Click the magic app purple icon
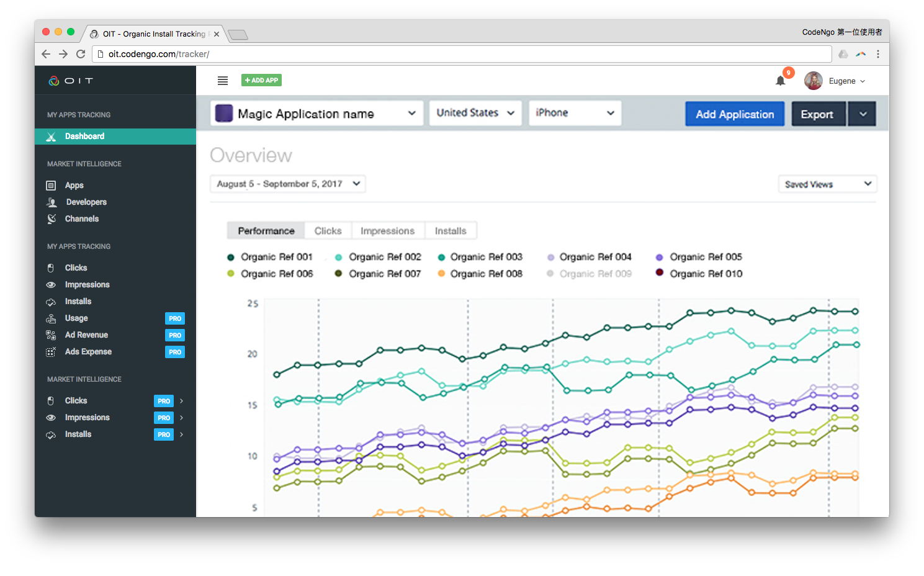The width and height of the screenshot is (924, 576). pyautogui.click(x=224, y=113)
